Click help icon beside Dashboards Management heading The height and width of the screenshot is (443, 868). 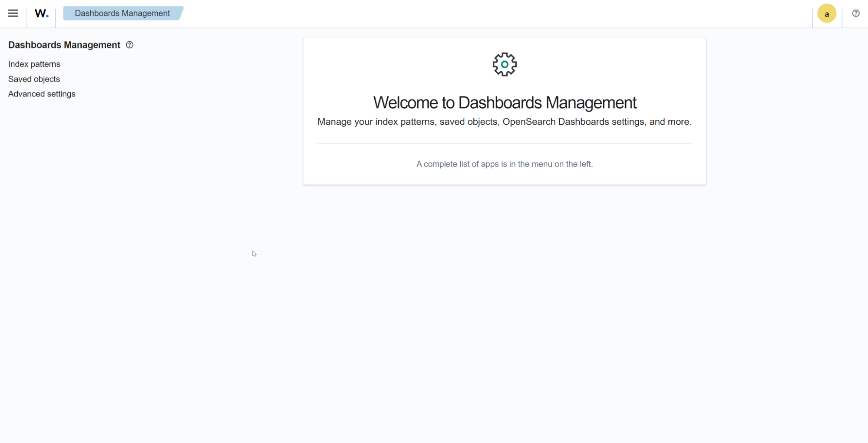point(129,45)
